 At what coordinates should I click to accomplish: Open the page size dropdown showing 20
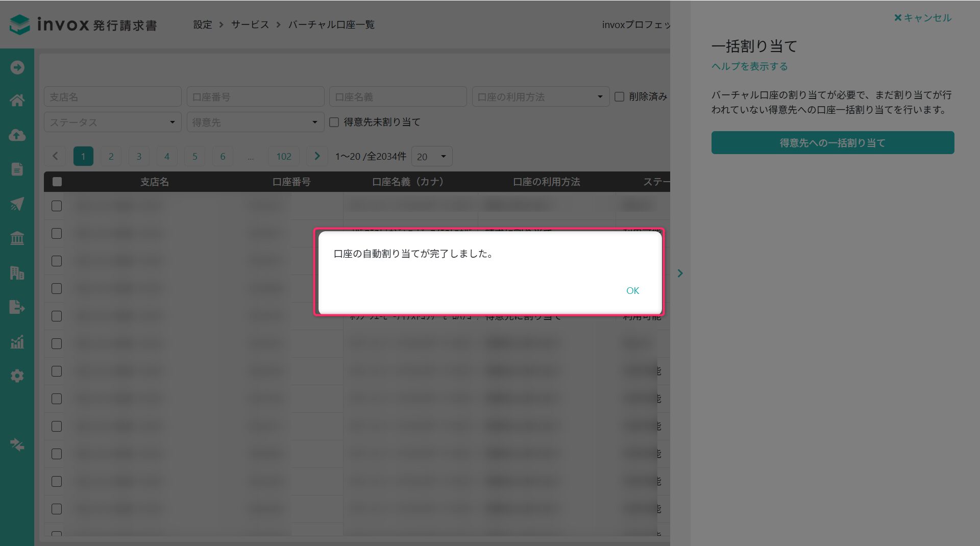pos(432,157)
